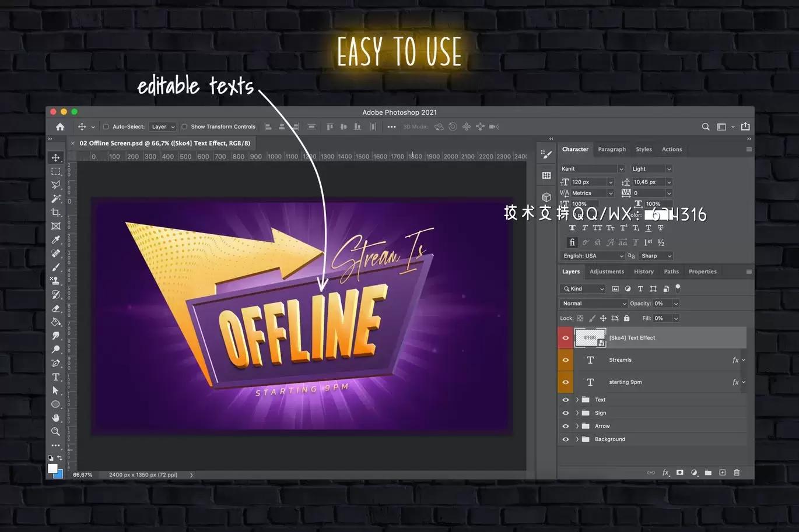Enable Show Transform Controls checkbox

[184, 126]
